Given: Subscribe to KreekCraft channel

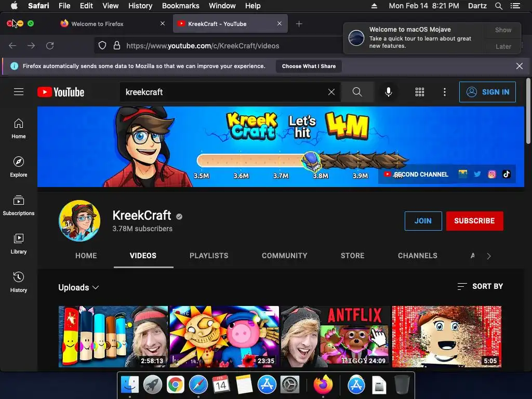Looking at the screenshot, I should [x=475, y=221].
